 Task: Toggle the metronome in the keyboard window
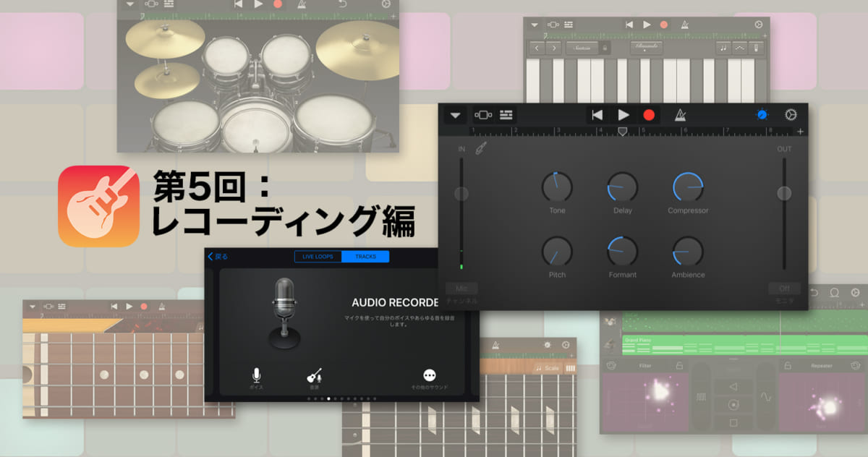685,25
